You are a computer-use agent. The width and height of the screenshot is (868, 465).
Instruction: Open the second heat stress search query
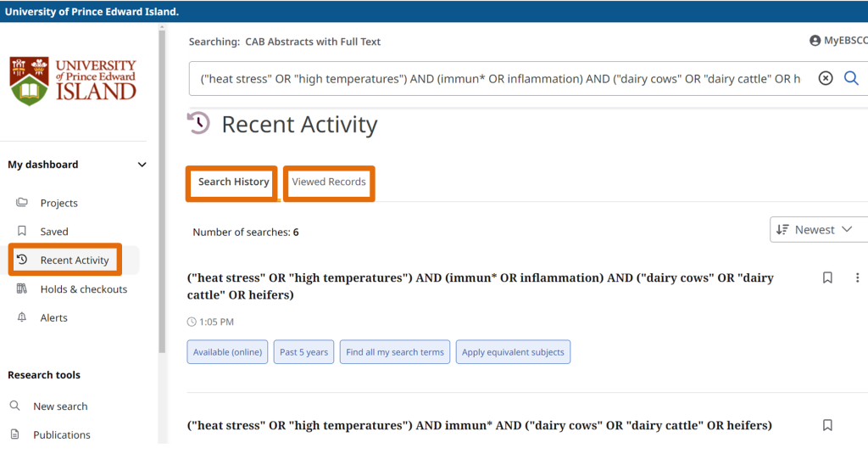click(479, 425)
